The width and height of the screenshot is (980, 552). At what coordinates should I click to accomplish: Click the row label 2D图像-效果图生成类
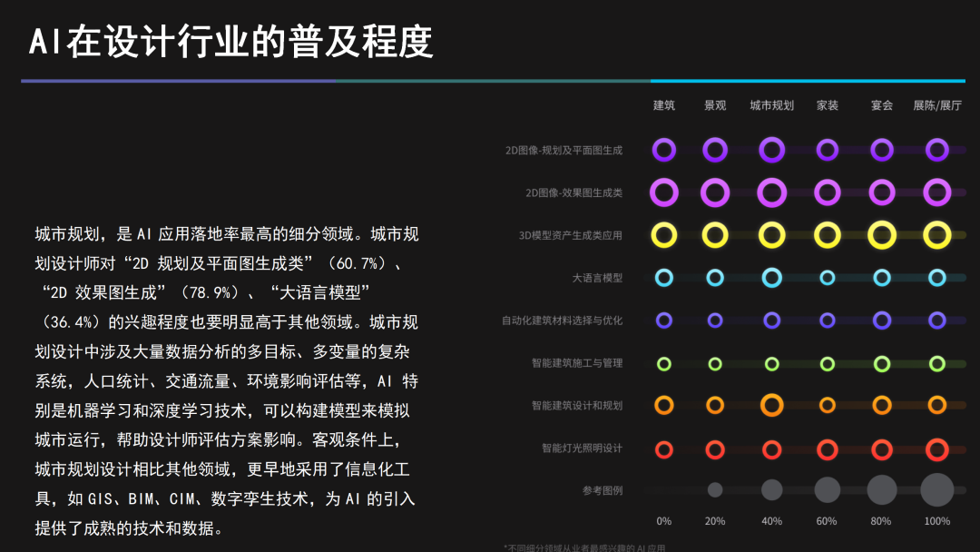pos(573,192)
